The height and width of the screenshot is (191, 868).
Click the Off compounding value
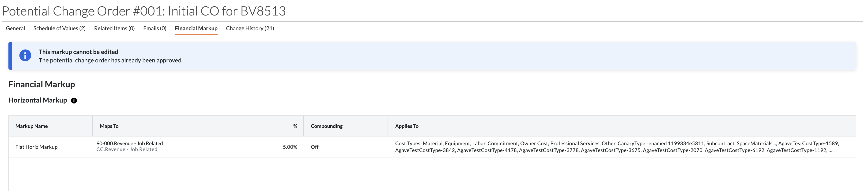314,147
